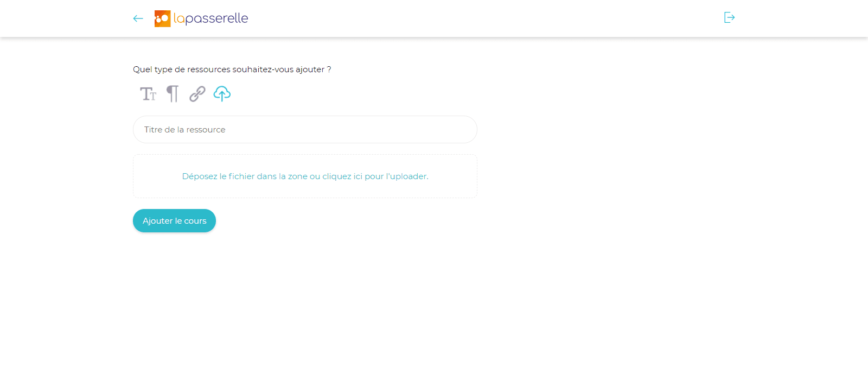Go back using the left arrow

pos(138,18)
